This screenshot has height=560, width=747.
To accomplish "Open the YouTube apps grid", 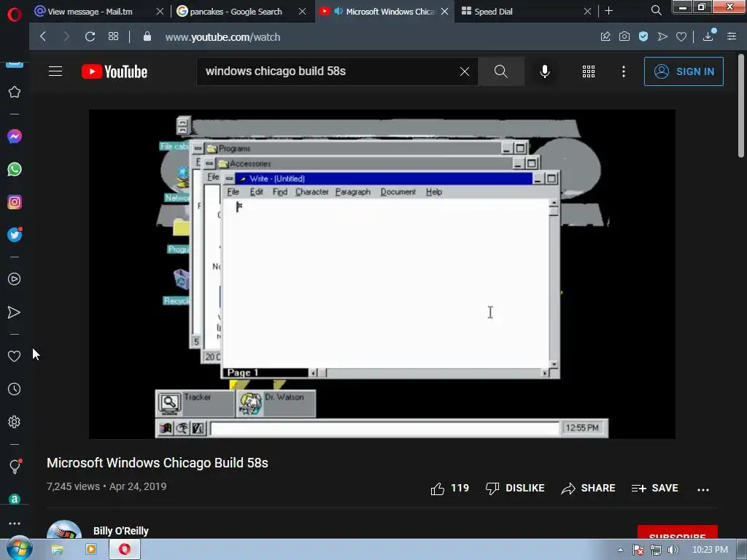I will (589, 71).
